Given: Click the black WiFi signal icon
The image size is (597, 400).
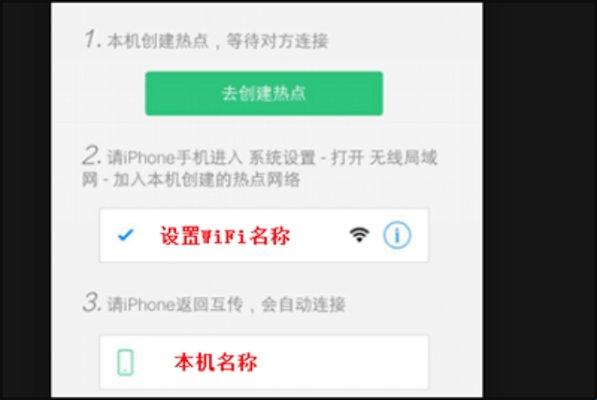Looking at the screenshot, I should [359, 234].
